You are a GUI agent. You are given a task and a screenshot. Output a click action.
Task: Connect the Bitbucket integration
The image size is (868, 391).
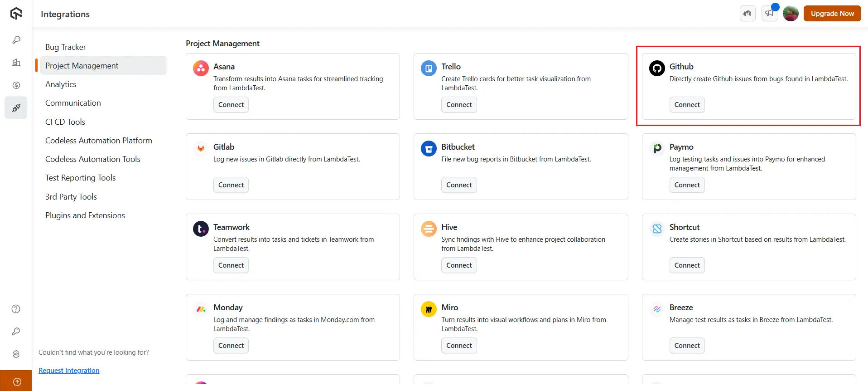click(x=459, y=185)
